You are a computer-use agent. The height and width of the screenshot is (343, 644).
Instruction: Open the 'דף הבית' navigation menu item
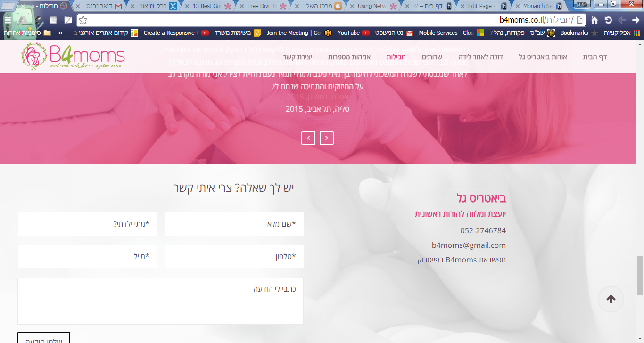[x=595, y=57]
